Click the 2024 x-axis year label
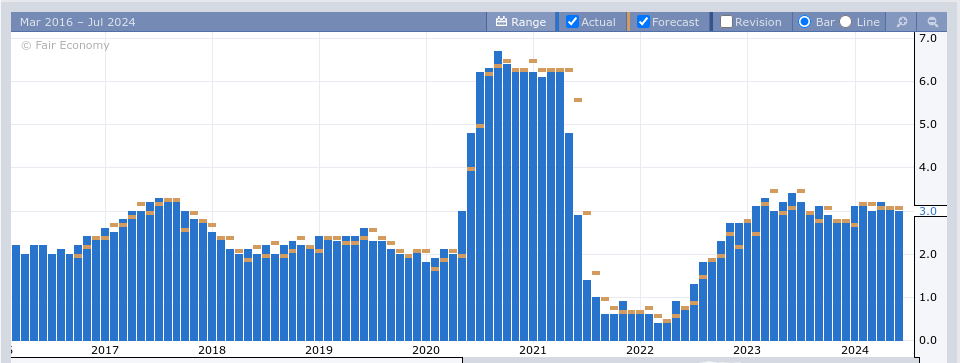Image resolution: width=960 pixels, height=363 pixels. click(855, 350)
